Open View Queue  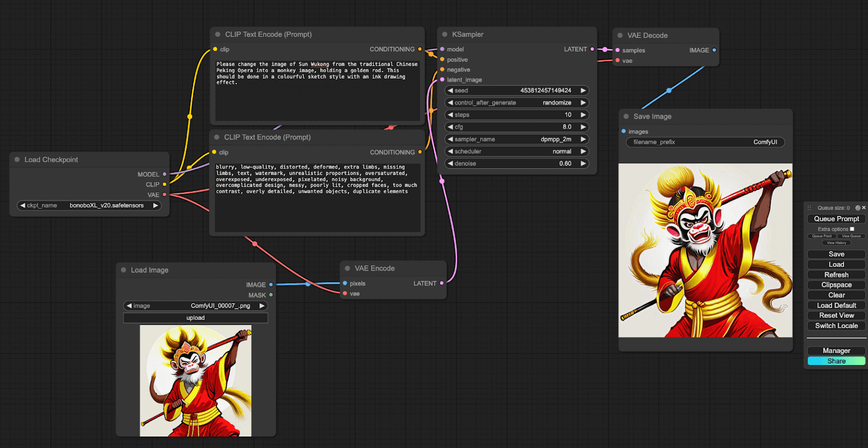tap(851, 236)
